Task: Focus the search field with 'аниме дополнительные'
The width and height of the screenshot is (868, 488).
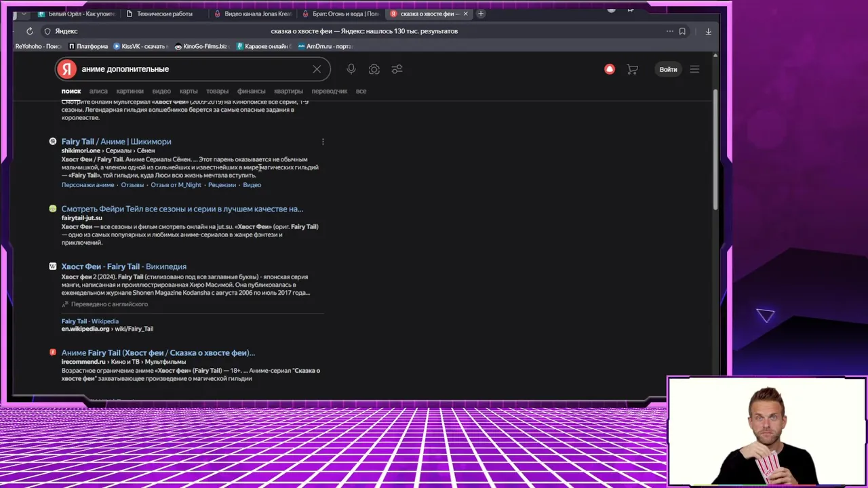Action: tap(193, 69)
